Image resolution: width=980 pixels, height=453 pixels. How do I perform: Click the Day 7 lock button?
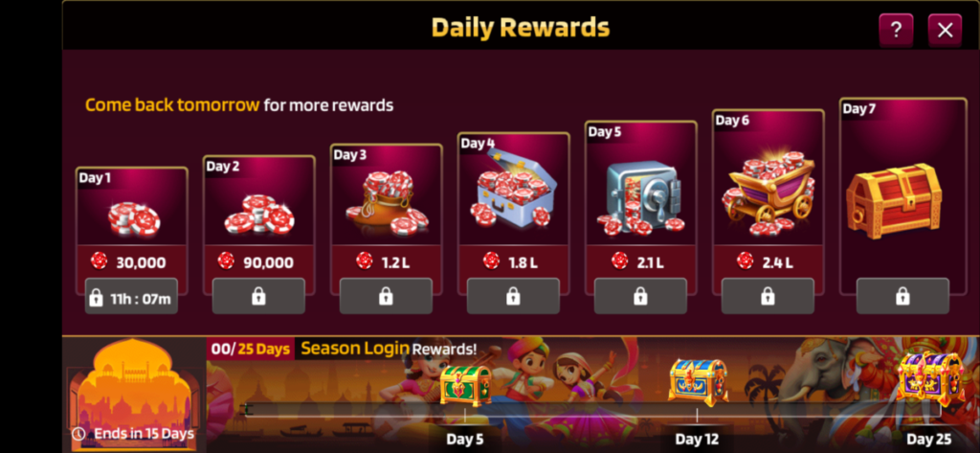coord(902,297)
